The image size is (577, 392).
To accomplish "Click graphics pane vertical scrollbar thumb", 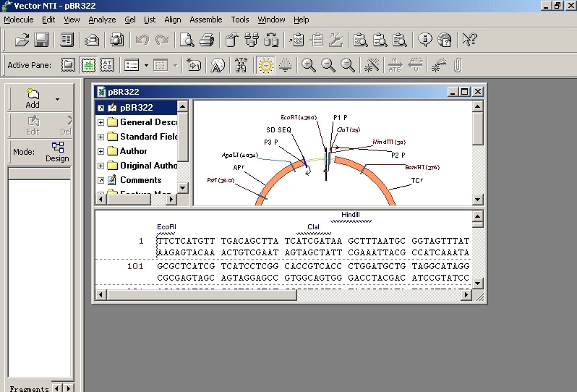I will 477,129.
